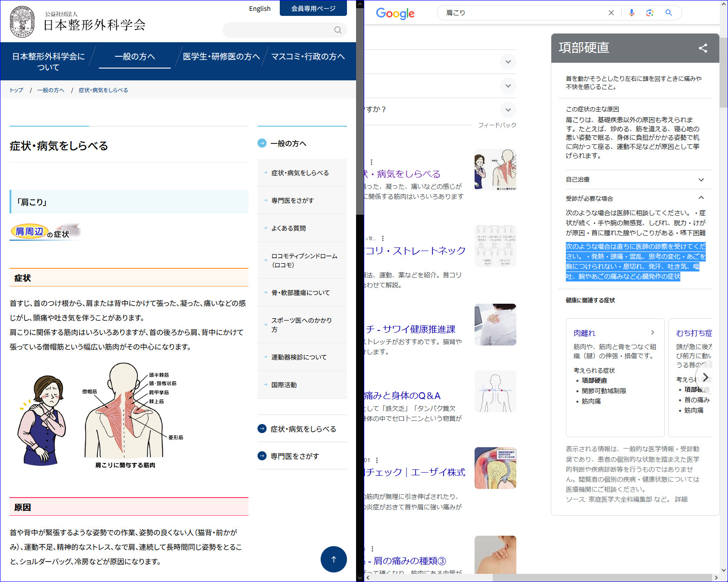Open Google Lens image search icon
The image size is (728, 582).
click(649, 13)
